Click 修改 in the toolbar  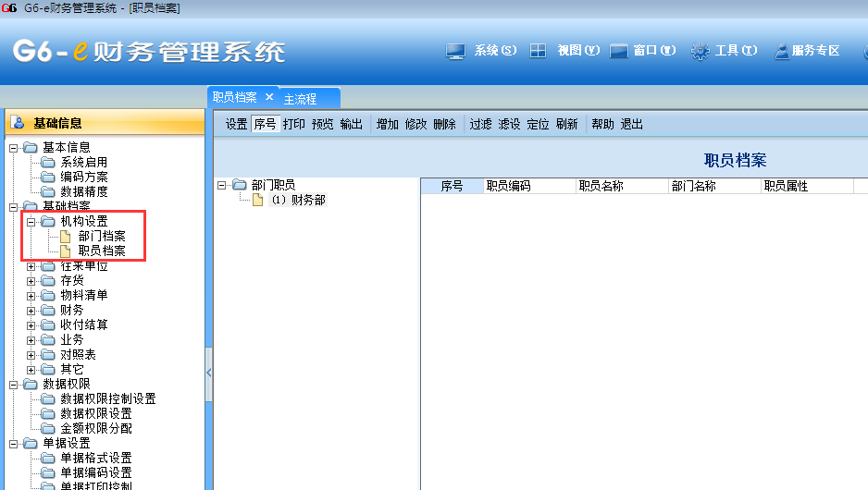415,124
